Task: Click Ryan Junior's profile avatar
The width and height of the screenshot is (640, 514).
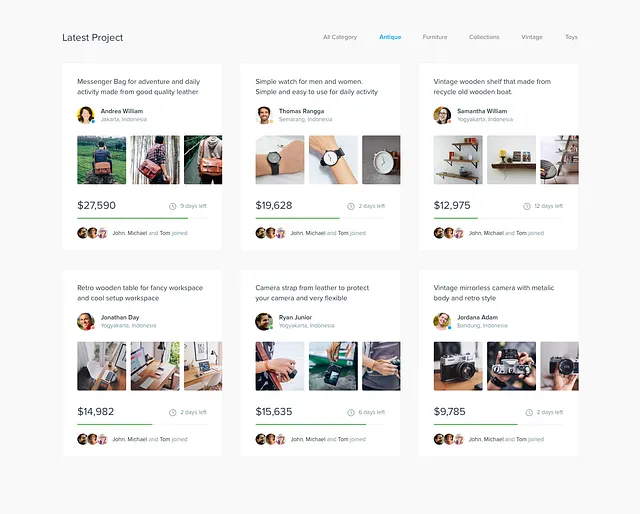Action: [x=264, y=321]
